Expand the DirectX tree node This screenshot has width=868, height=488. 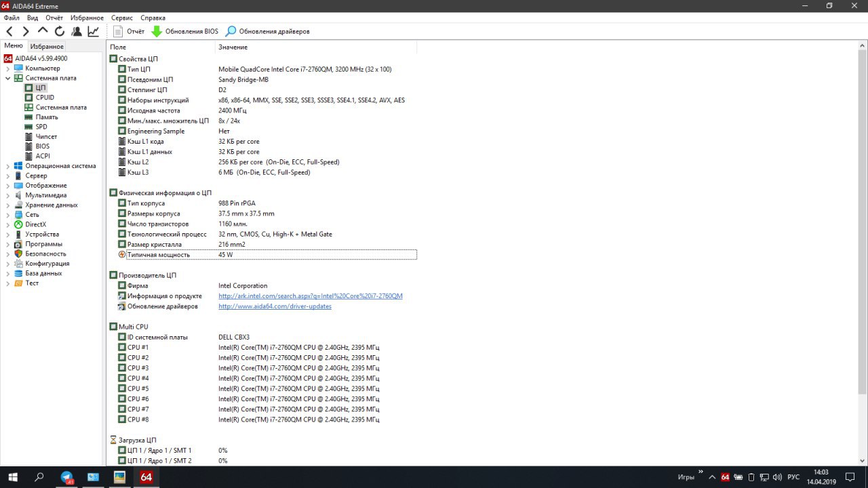[8, 224]
